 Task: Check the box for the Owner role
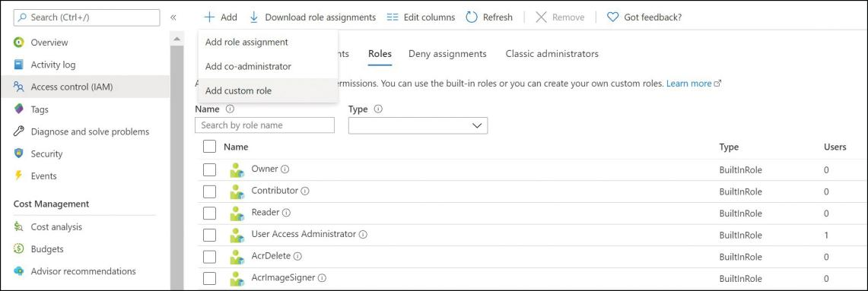click(x=209, y=170)
